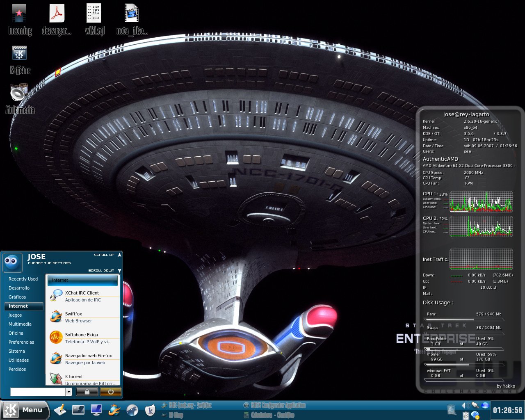Click the pencil-and-paper editor panel launcher

[60, 410]
